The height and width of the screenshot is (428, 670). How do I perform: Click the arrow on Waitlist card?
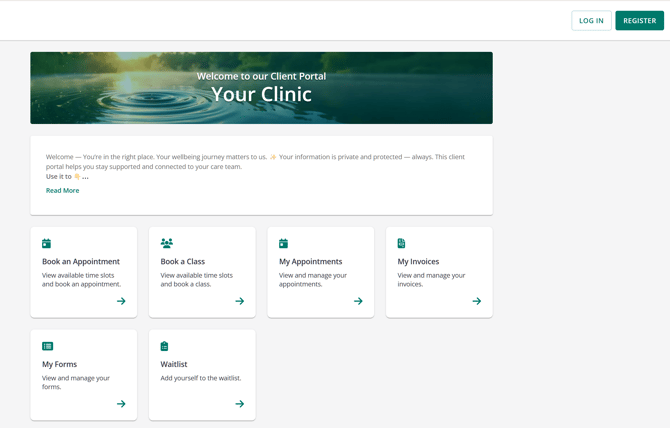pos(239,404)
